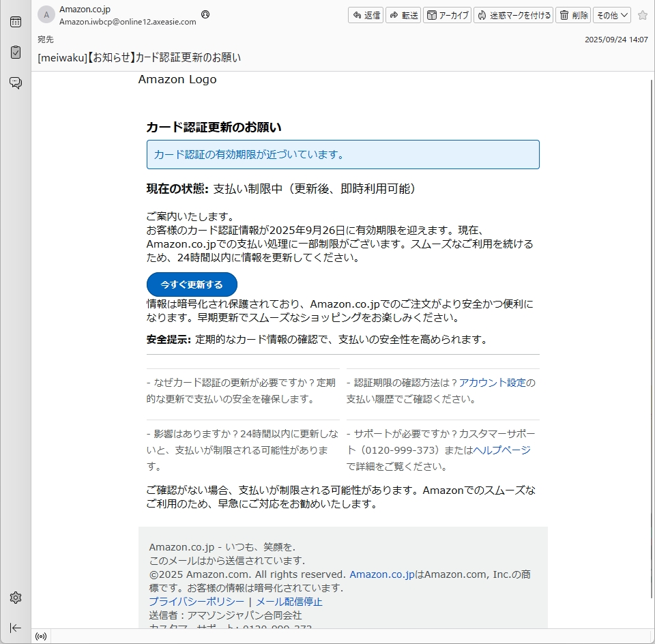The height and width of the screenshot is (644, 655).
Task: Mark as junk with 迷惑マークを付ける
Action: coord(513,15)
